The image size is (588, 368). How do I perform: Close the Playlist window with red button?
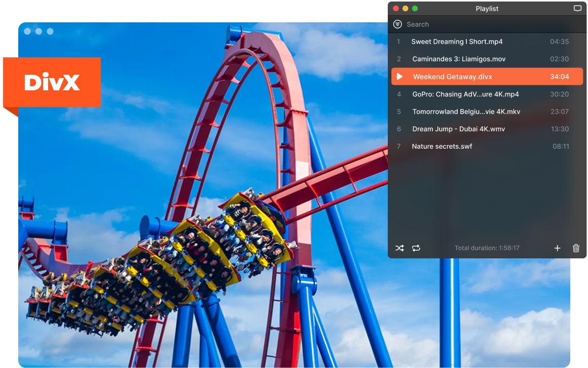pos(395,8)
